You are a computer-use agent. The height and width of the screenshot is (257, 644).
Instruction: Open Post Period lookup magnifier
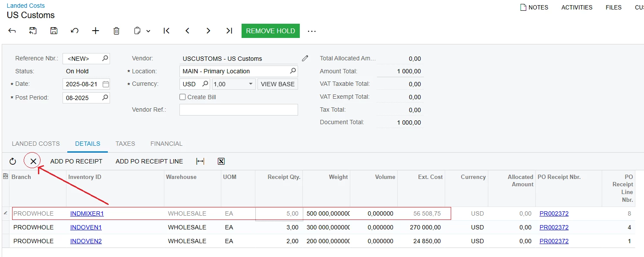[105, 97]
